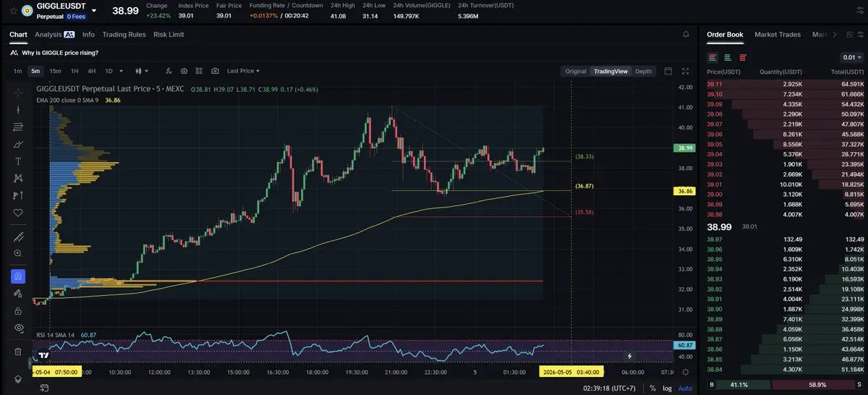
Task: Open the indicators fx menu
Action: click(169, 71)
